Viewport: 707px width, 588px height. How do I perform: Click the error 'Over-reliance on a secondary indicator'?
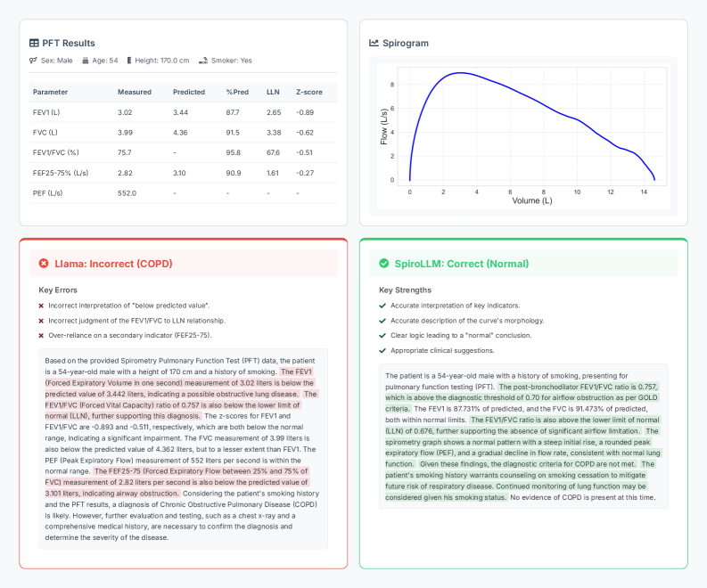point(130,336)
